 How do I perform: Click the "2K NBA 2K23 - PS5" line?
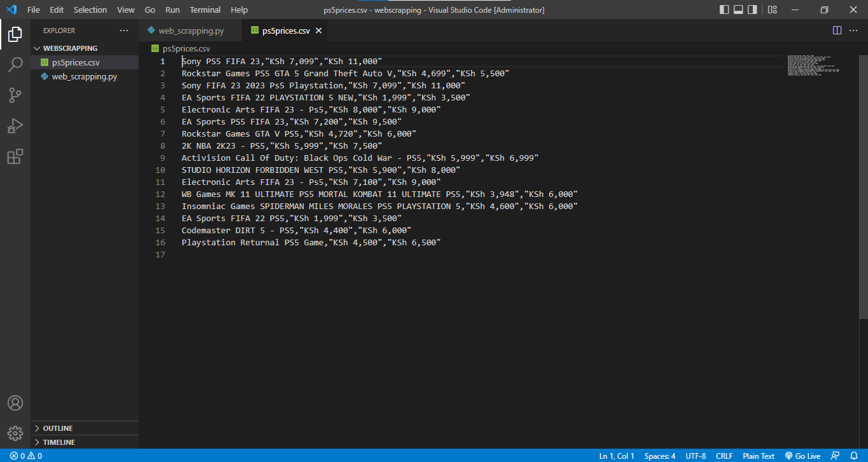[x=281, y=146]
